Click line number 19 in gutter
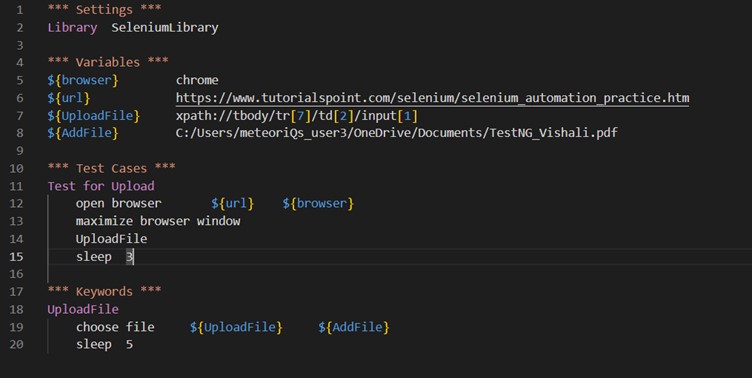 pyautogui.click(x=16, y=327)
